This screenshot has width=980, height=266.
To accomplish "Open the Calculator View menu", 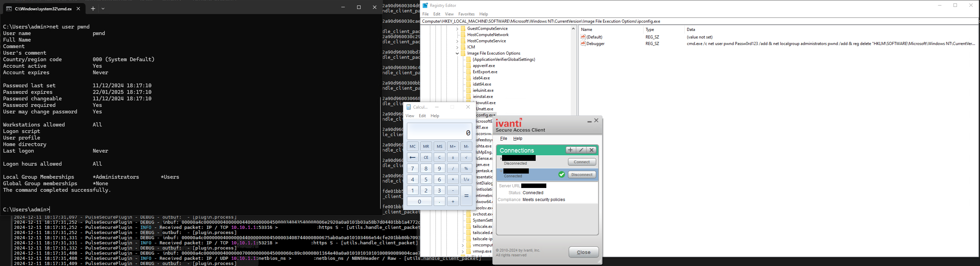I will [410, 116].
